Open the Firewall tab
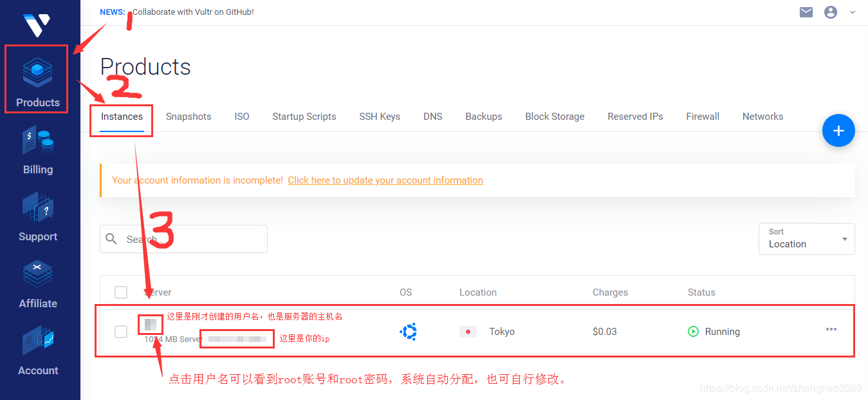Screen dimensions: 868x400 click(x=702, y=117)
